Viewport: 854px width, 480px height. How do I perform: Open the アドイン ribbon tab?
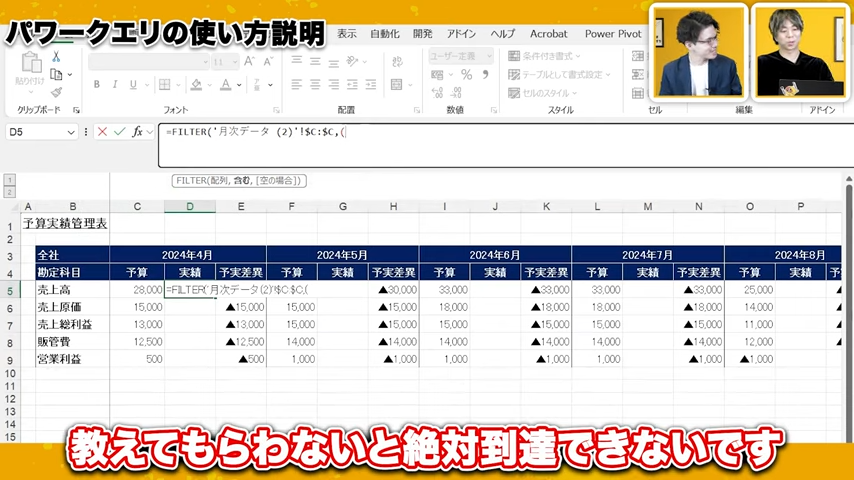[461, 34]
